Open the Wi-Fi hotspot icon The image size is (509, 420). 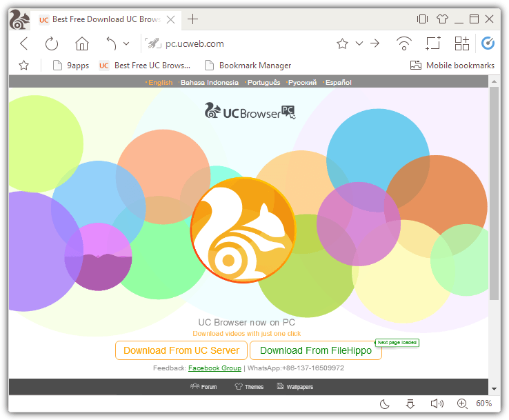click(x=404, y=43)
